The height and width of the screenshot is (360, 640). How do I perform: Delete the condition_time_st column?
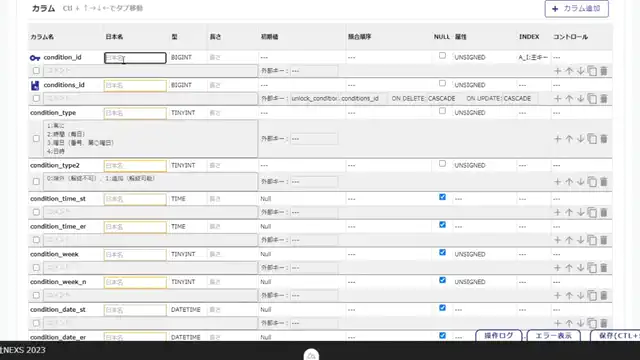coord(604,212)
